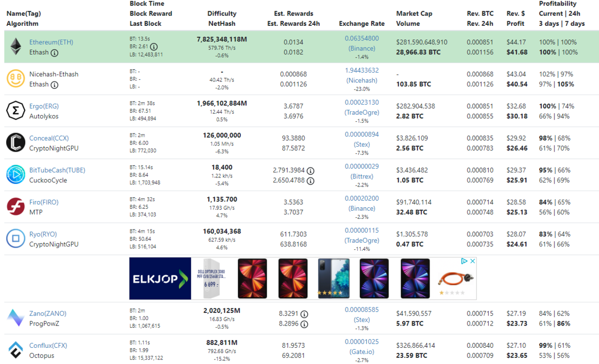The width and height of the screenshot is (599, 364).
Task: Open the Ethereum(ETH) coin link
Action: (x=51, y=42)
